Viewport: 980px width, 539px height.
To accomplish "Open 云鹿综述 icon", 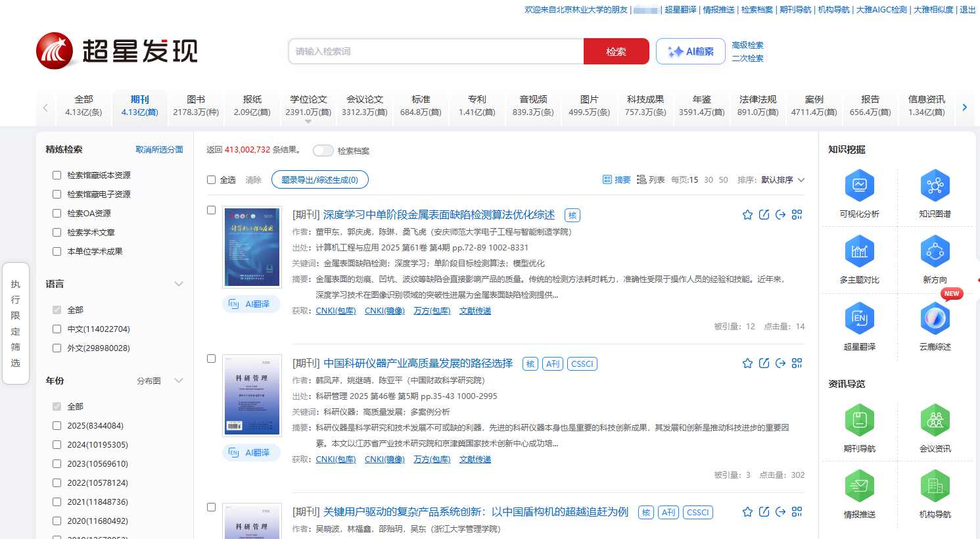I will (x=935, y=318).
